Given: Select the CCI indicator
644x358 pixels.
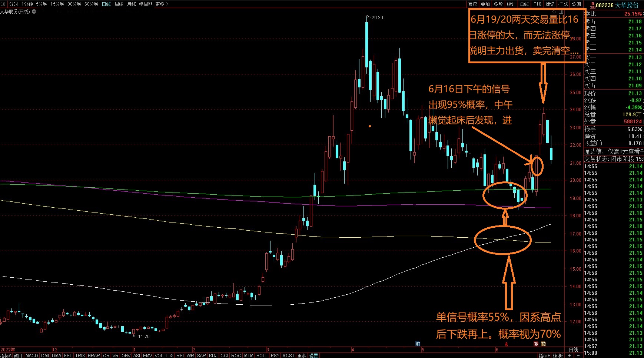Looking at the screenshot, I should click(224, 355).
